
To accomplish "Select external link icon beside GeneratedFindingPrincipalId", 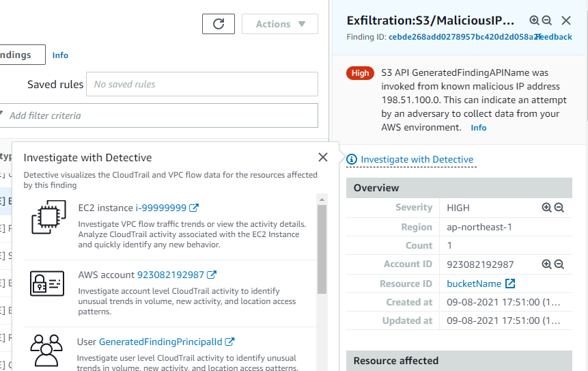I will [x=229, y=342].
